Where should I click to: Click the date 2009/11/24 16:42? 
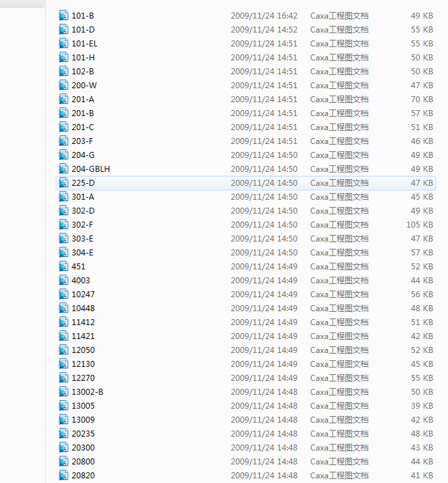(x=264, y=15)
